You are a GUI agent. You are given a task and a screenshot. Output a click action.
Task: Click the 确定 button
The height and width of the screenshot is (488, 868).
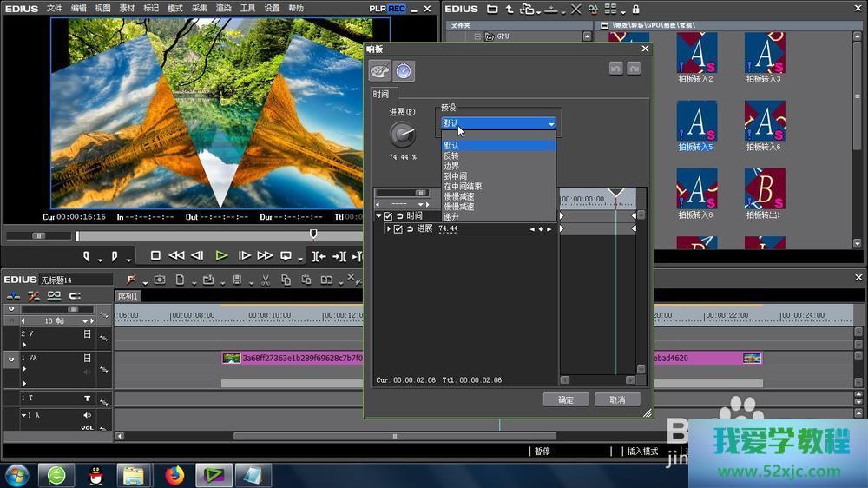566,399
